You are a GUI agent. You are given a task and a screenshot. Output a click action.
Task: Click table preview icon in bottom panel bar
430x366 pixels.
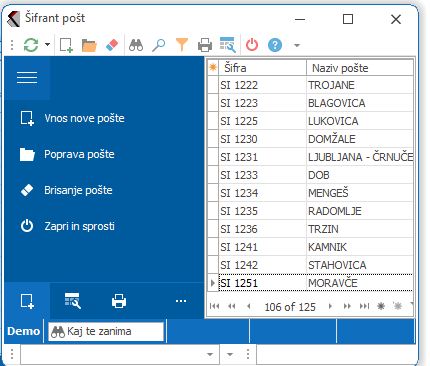coord(73,301)
